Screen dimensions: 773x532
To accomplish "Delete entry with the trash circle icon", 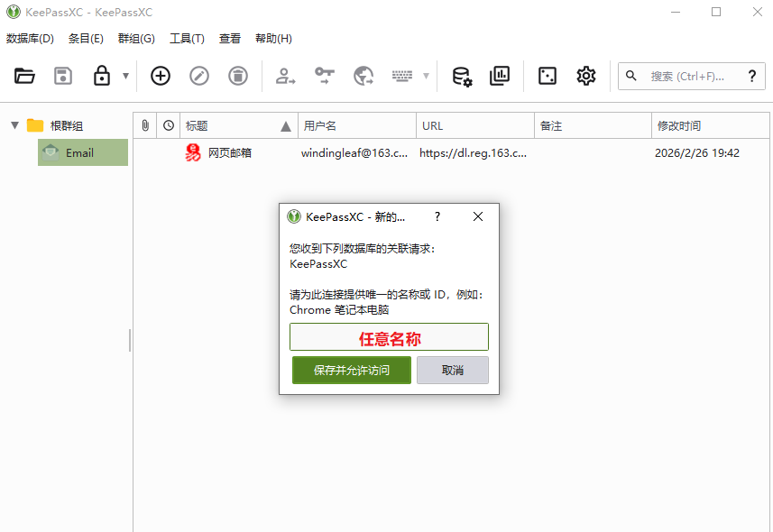I will tap(238, 76).
